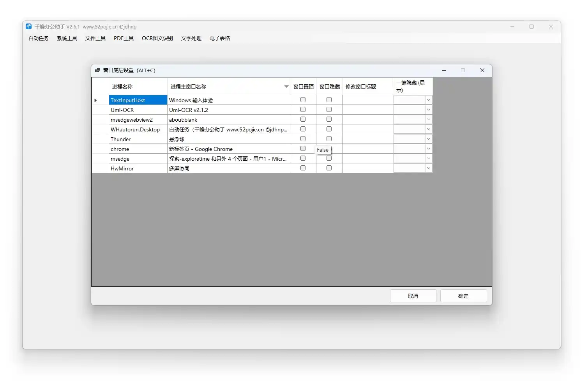Expand 一键隐藏 dropdown for msedge
This screenshot has width=588, height=381.
[428, 158]
